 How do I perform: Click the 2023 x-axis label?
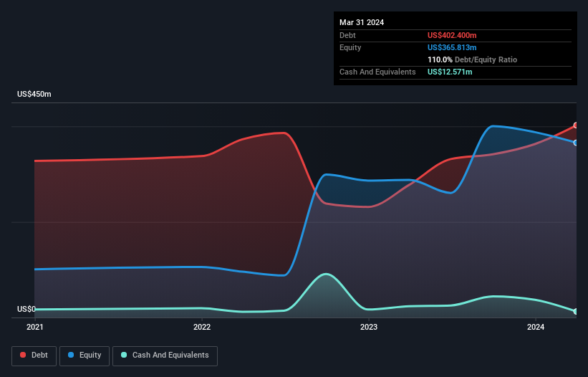click(369, 327)
